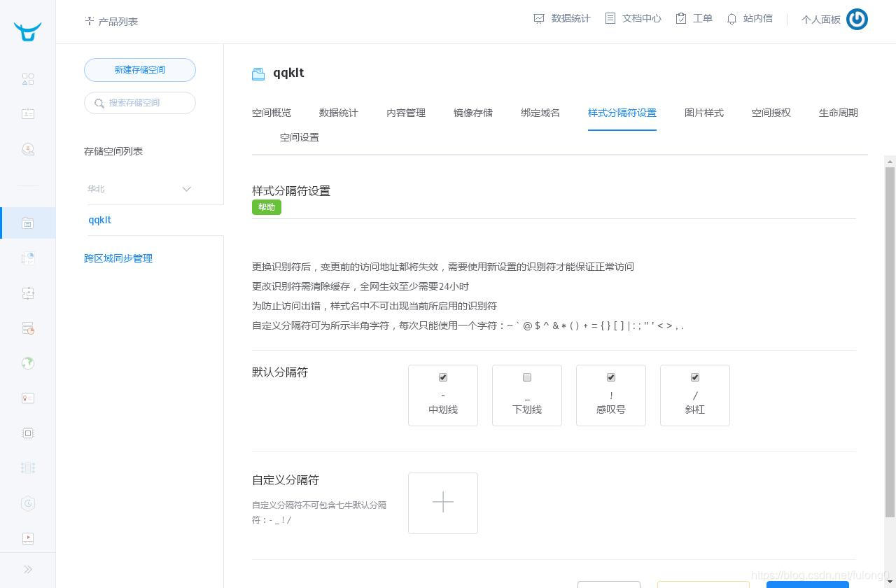The image size is (896, 588).
Task: Check the 下划线 underscore separator checkbox
Action: point(527,377)
